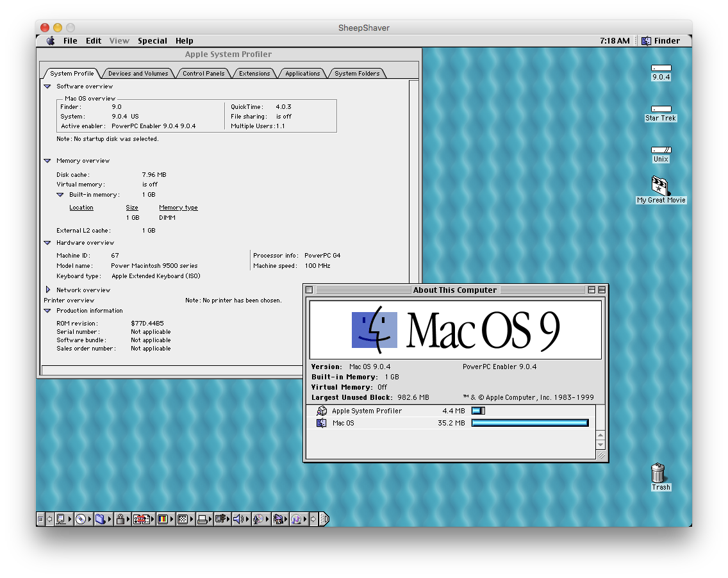The width and height of the screenshot is (728, 578).
Task: Collapse the Hardware overview section
Action: [x=47, y=243]
